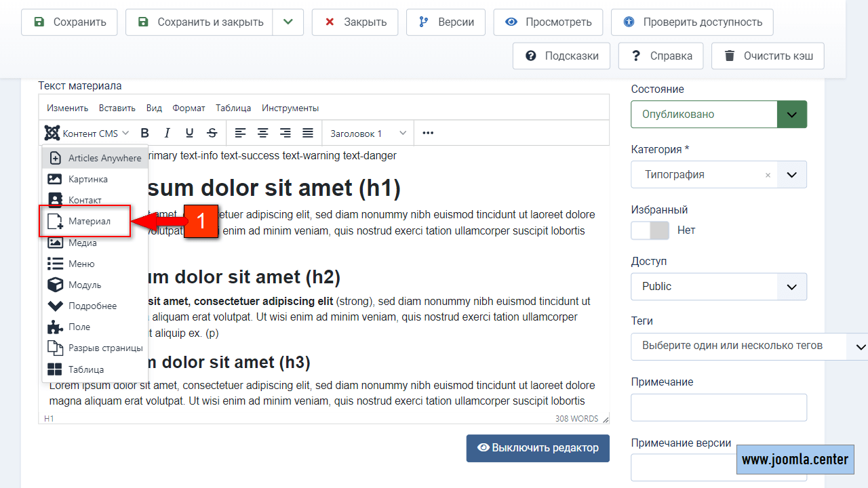This screenshot has width=868, height=488.
Task: Open the three-dot more toolbar options
Action: coord(428,133)
